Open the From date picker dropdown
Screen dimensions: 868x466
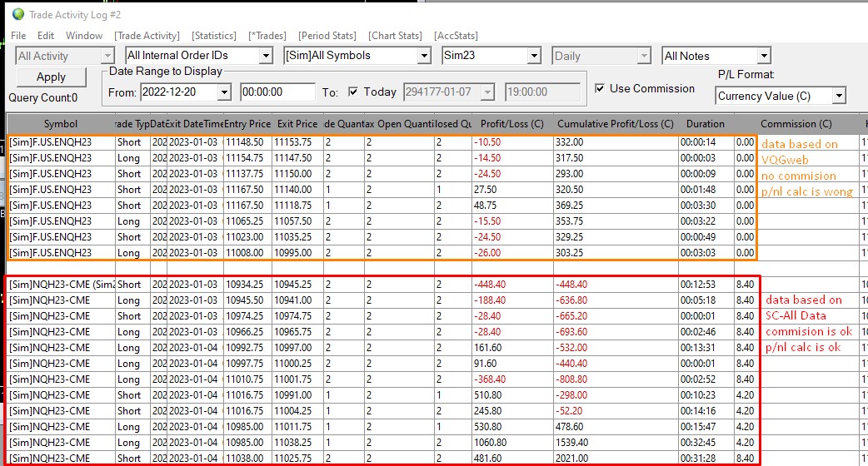coord(224,92)
